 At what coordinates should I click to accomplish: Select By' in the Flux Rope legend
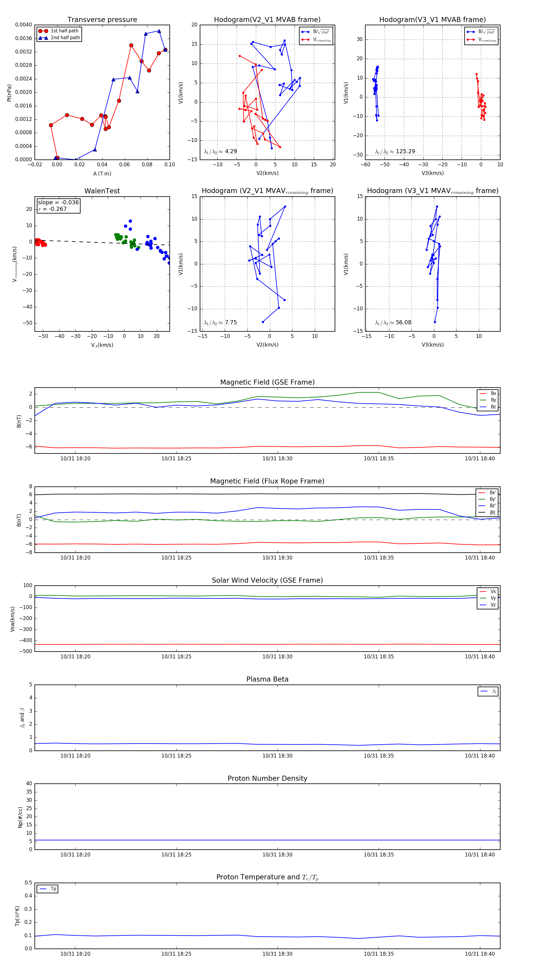[x=487, y=499]
